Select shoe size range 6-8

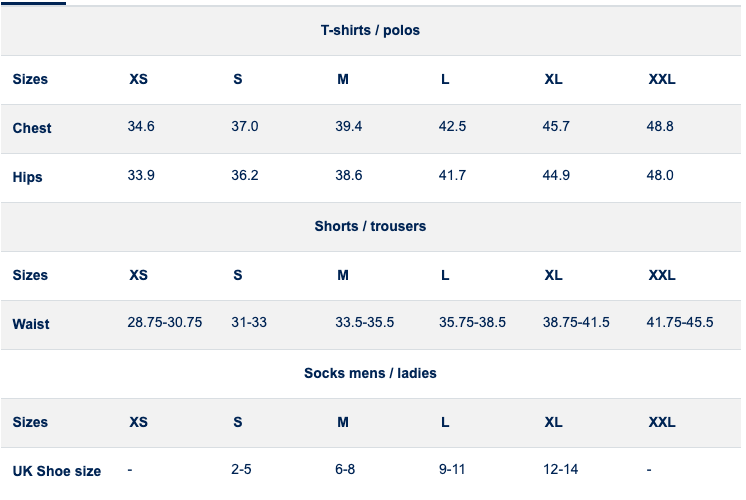point(345,470)
